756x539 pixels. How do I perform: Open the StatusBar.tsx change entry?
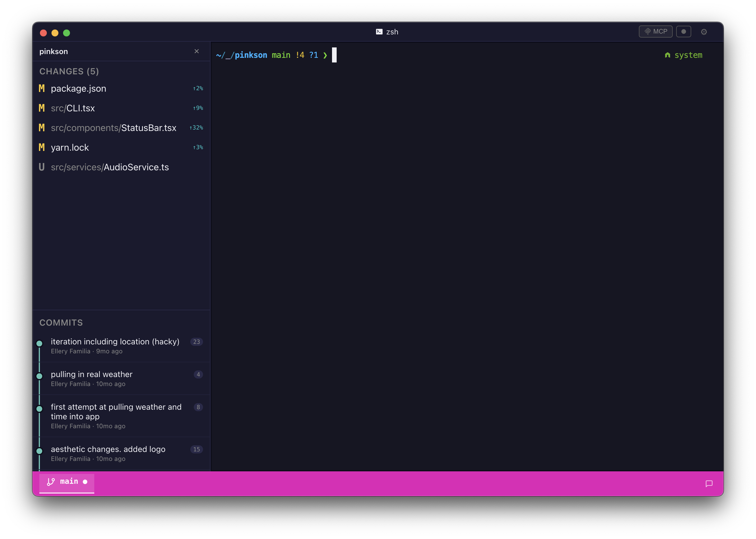(113, 128)
